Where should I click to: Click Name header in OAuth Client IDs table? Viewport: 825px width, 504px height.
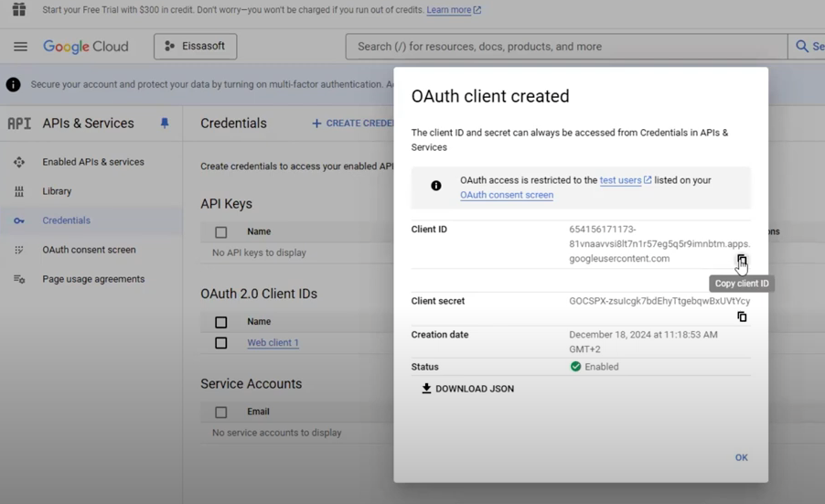[259, 321]
